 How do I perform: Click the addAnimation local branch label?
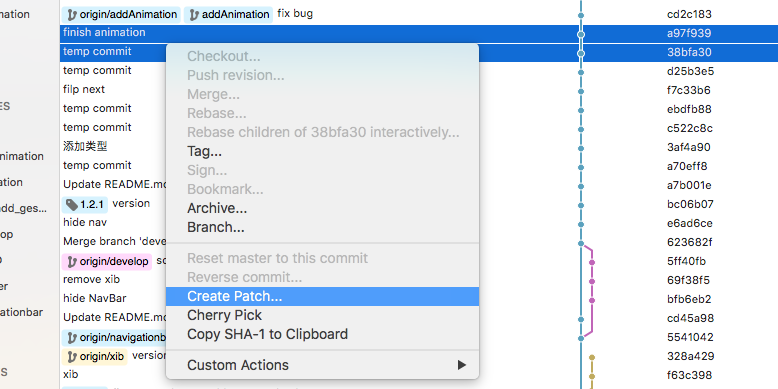(x=228, y=14)
